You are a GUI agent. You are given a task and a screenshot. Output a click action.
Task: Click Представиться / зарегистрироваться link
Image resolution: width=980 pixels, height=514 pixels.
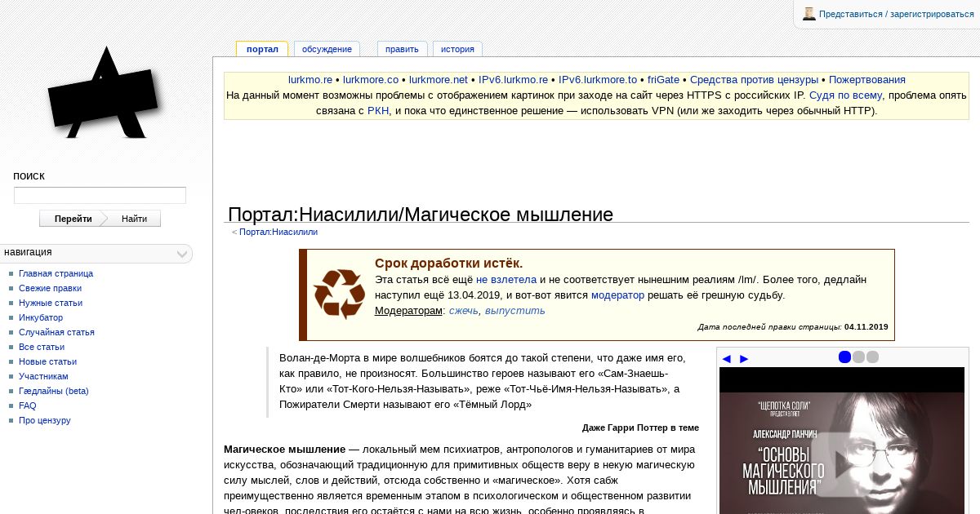(897, 14)
